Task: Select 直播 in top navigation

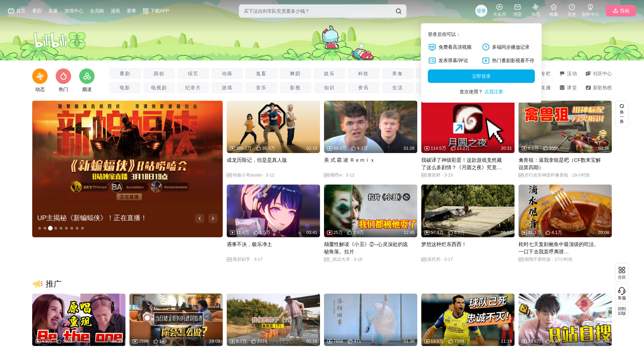Action: click(x=53, y=11)
